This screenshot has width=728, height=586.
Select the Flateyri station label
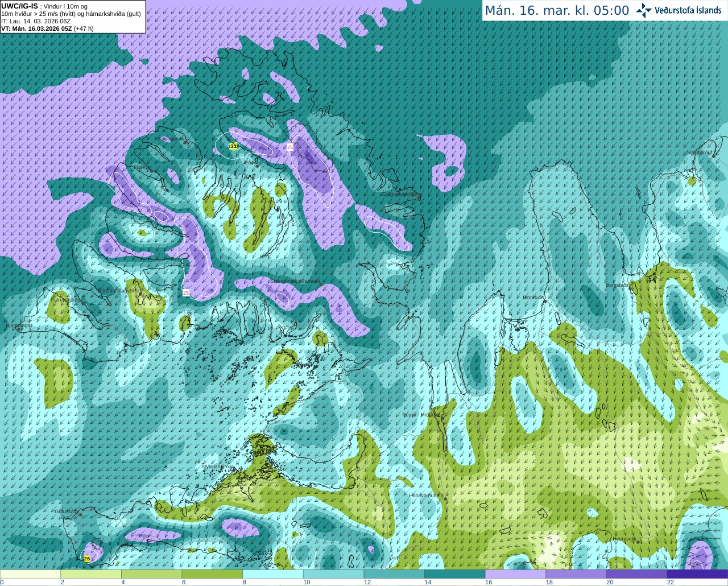pyautogui.click(x=141, y=167)
